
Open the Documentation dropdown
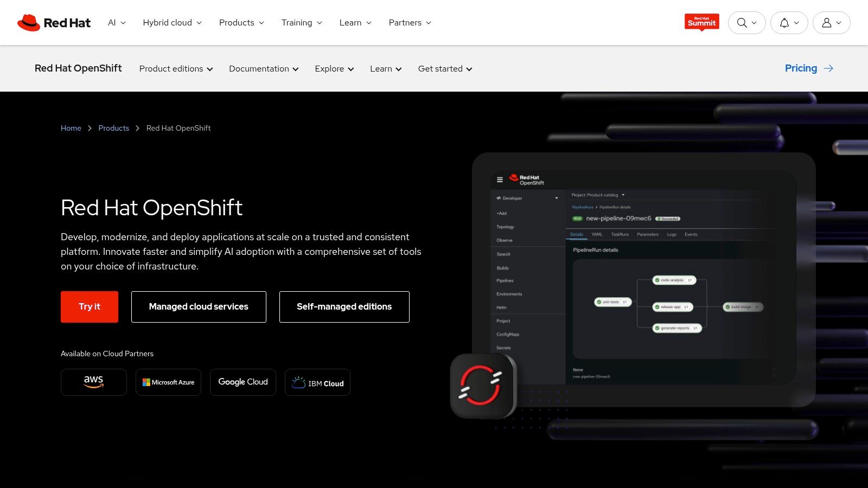(x=264, y=69)
